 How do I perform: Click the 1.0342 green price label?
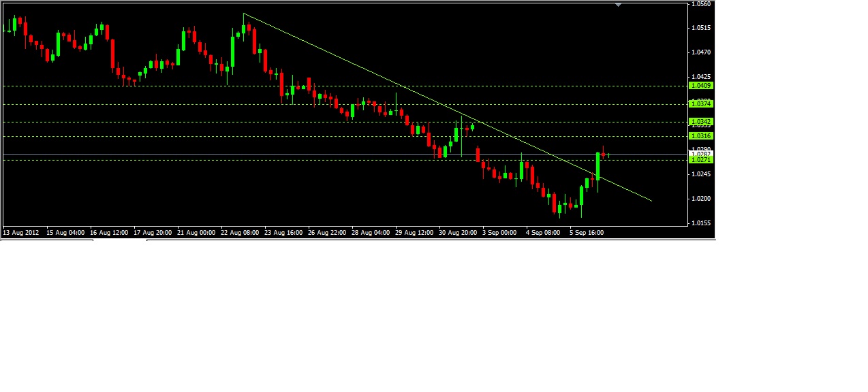[x=701, y=122]
